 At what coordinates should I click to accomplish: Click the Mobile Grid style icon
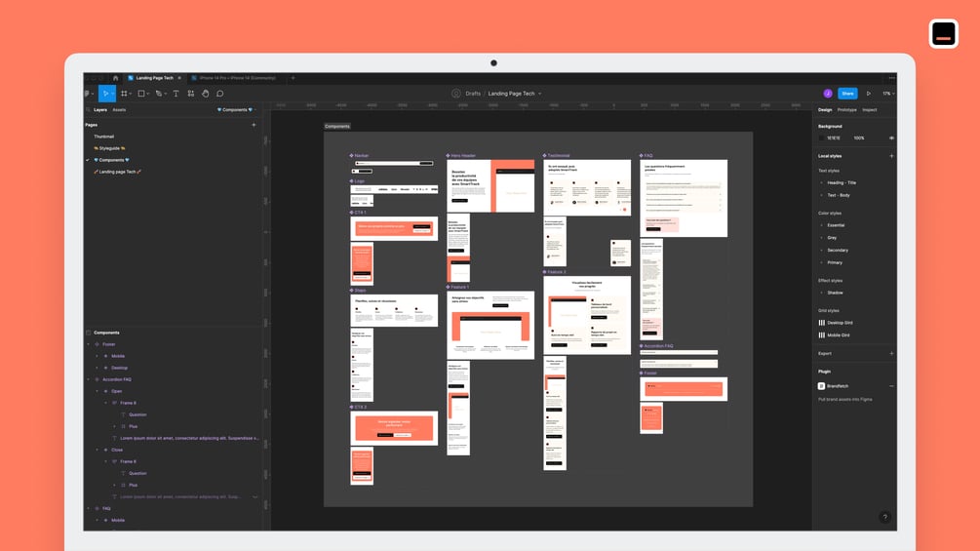click(x=821, y=335)
